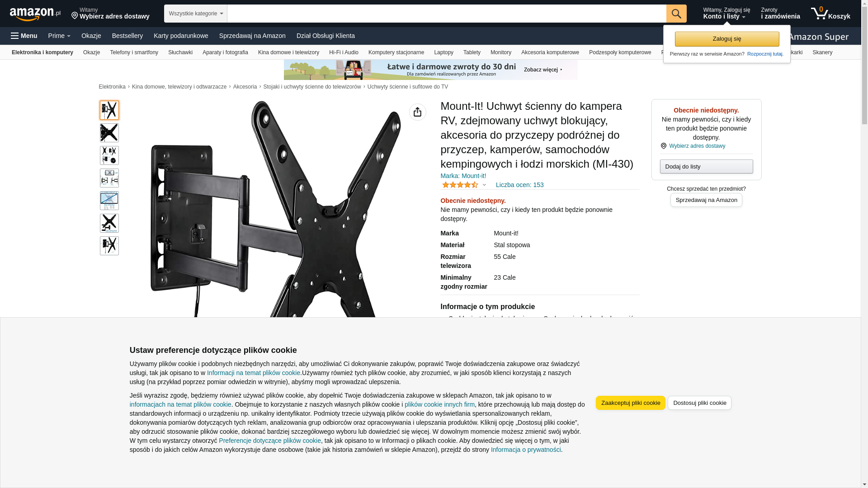The height and width of the screenshot is (488, 868).
Task: Expand the rating breakdown chevron
Action: coord(484,185)
